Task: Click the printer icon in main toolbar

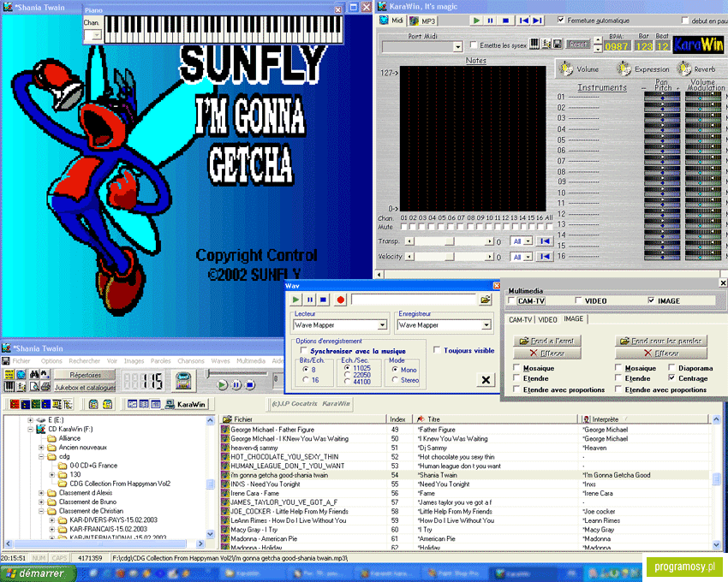Action: click(45, 386)
